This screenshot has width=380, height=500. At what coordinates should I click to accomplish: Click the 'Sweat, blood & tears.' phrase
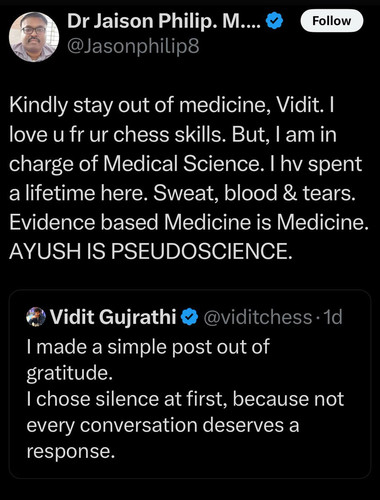(255, 193)
